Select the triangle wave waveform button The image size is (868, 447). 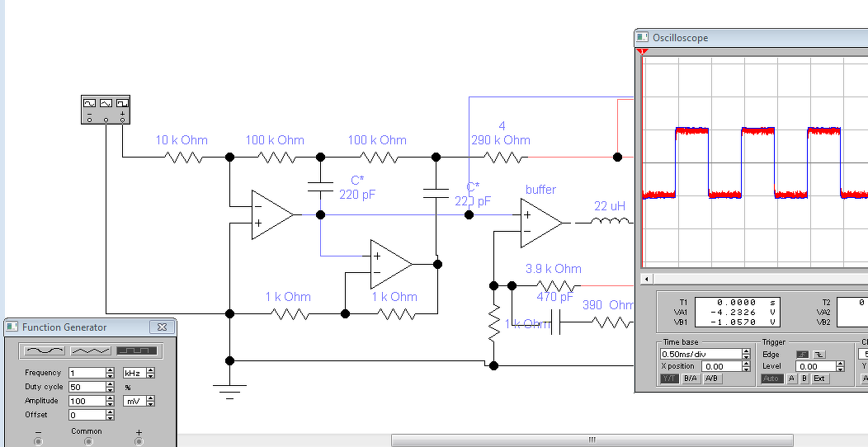[x=92, y=351]
